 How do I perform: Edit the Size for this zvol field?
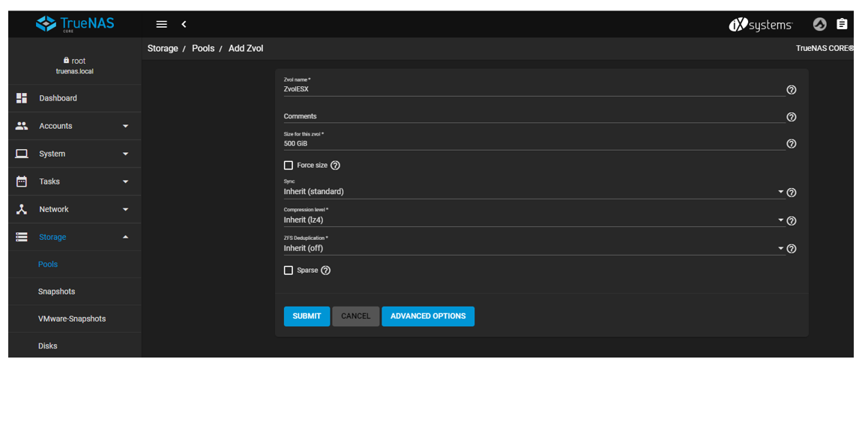[534, 143]
